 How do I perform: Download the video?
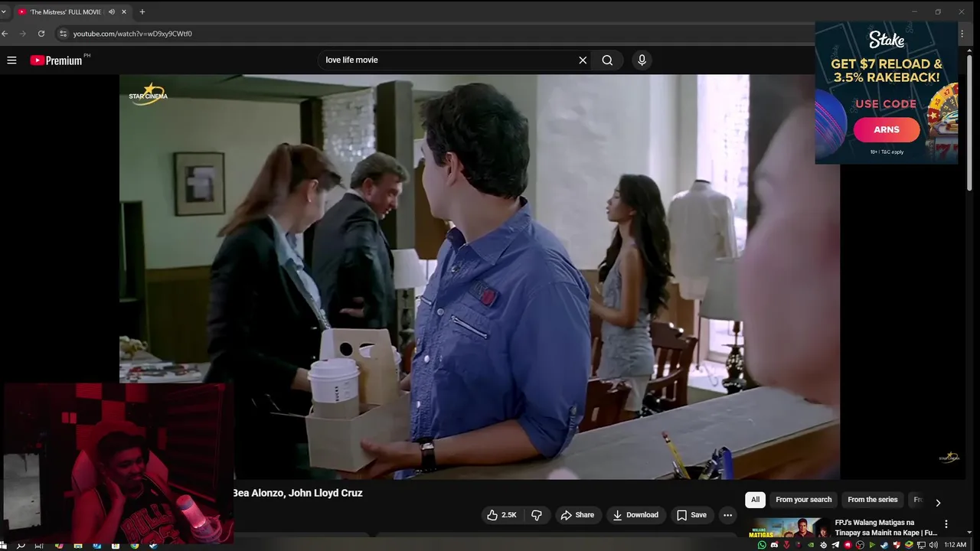pos(635,515)
